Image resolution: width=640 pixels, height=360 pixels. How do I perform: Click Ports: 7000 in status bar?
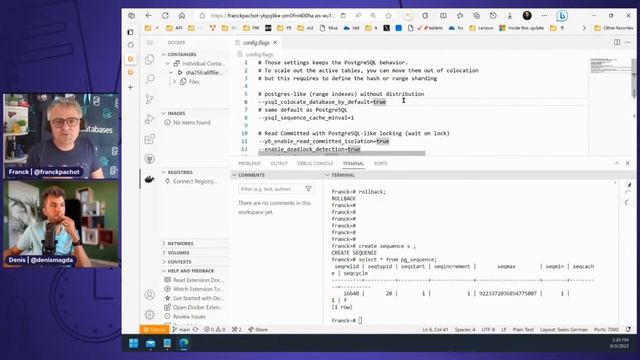[606, 329]
